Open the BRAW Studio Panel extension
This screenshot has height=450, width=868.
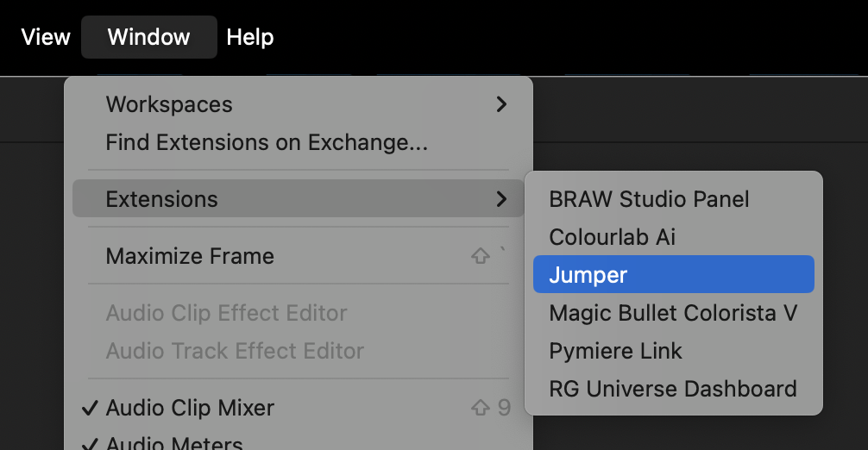coord(649,199)
